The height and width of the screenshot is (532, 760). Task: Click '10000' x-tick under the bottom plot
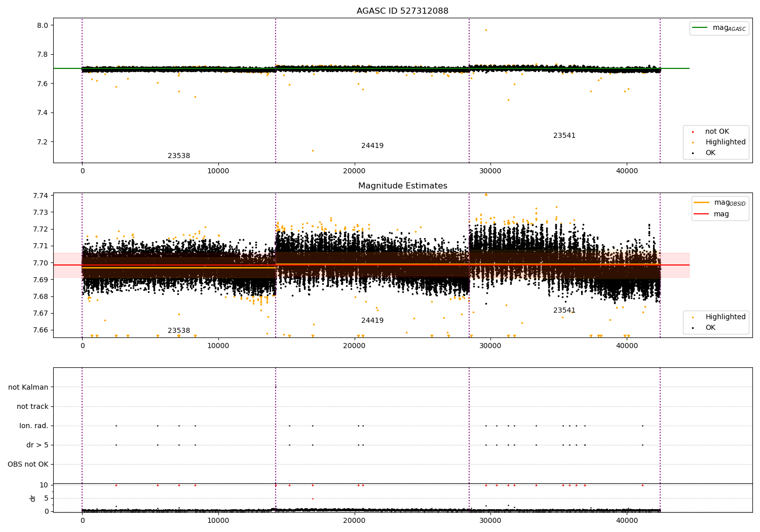point(218,520)
